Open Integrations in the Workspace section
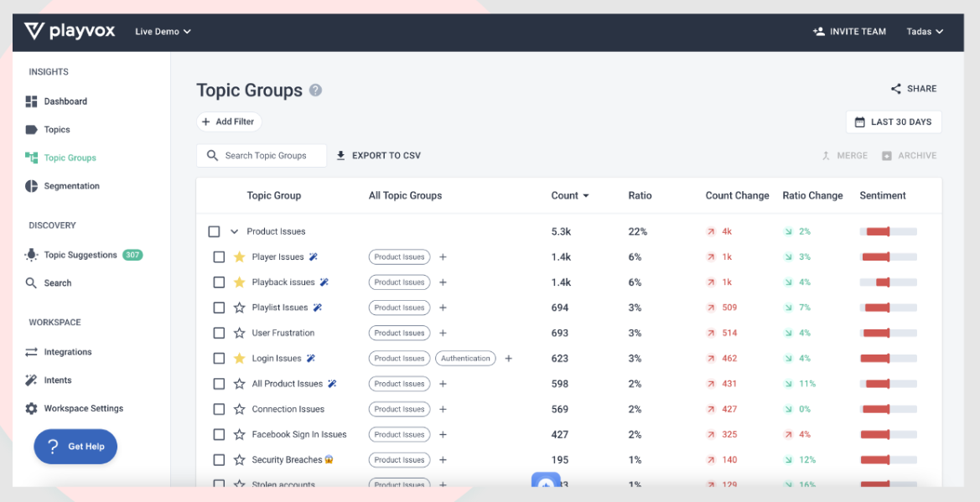This screenshot has height=502, width=980. pyautogui.click(x=58, y=352)
